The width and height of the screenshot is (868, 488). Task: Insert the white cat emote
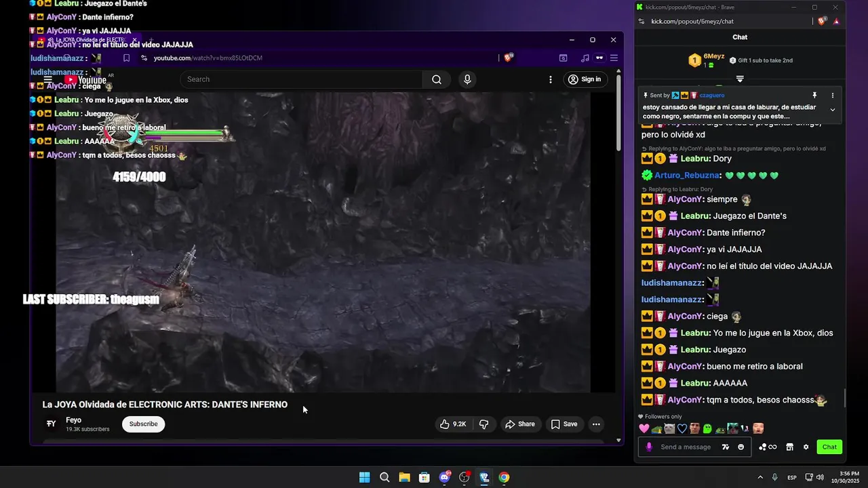click(x=669, y=428)
